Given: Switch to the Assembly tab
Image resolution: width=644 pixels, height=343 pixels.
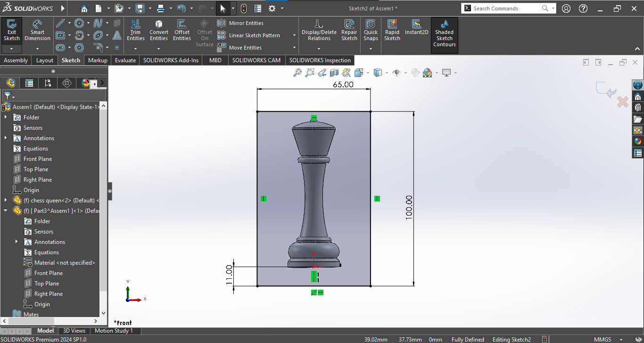Looking at the screenshot, I should pyautogui.click(x=16, y=60).
